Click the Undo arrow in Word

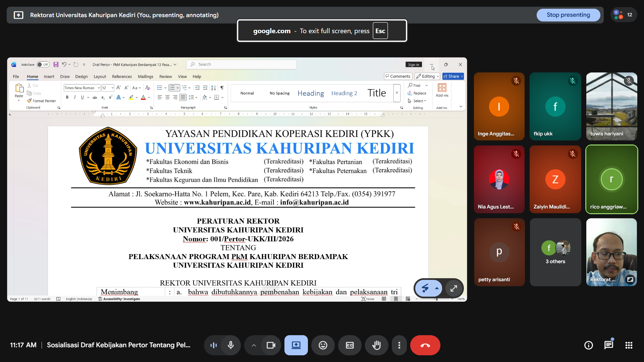coord(64,64)
